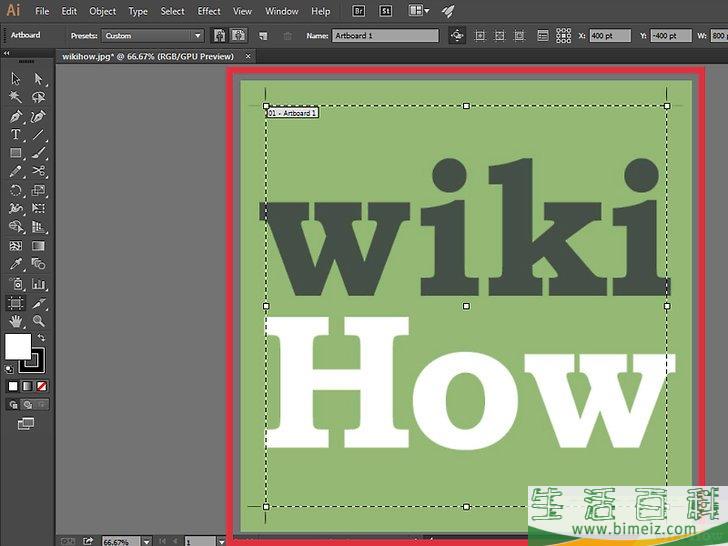728x546 pixels.
Task: Select the Free Transform tool
Action: click(39, 208)
